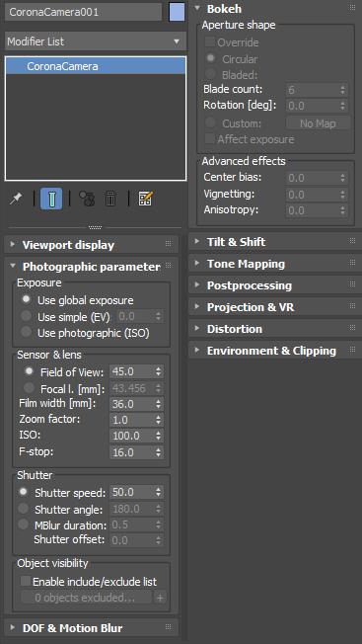Click the plus icon beside objects excluded
Image resolution: width=362 pixels, height=644 pixels.
click(160, 598)
